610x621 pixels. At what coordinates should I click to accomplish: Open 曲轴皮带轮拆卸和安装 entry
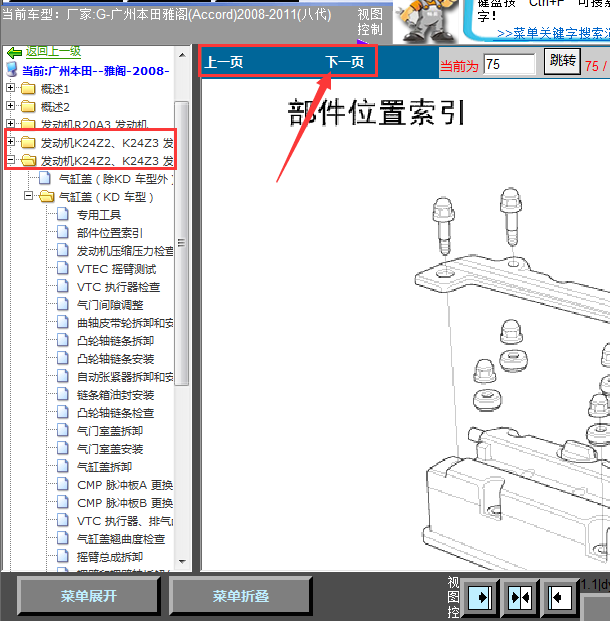125,323
